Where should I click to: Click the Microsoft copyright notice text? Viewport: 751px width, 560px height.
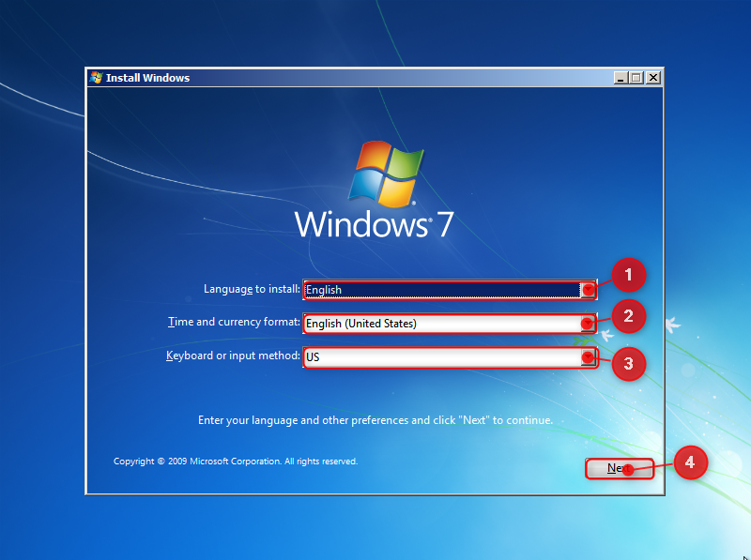click(x=236, y=462)
